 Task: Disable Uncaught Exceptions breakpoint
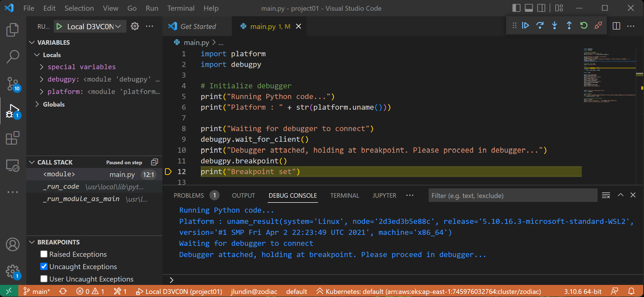click(x=44, y=267)
